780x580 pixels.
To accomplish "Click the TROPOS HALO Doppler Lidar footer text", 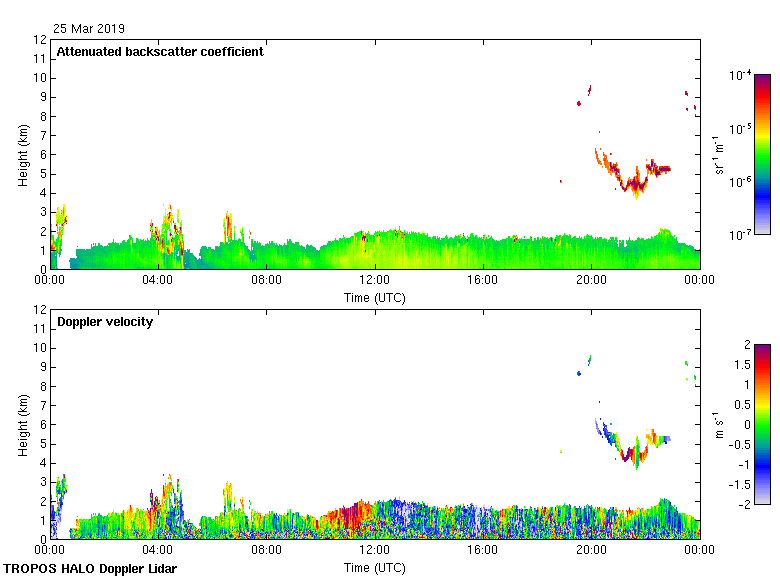I will (90, 569).
